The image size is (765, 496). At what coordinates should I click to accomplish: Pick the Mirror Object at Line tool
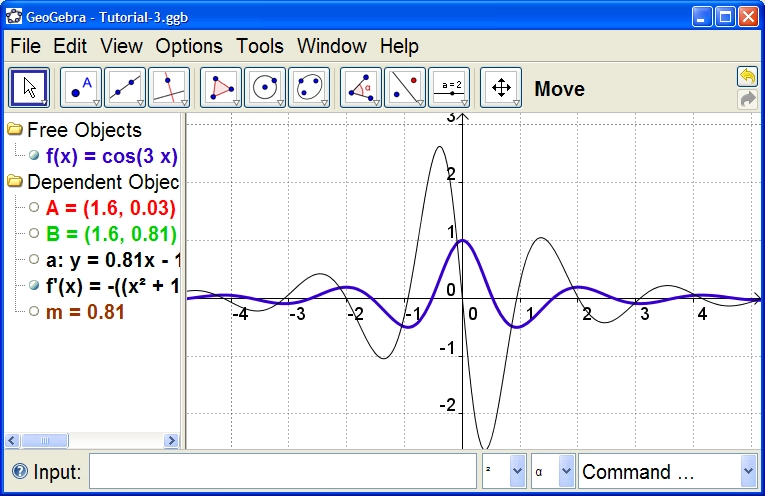405,88
